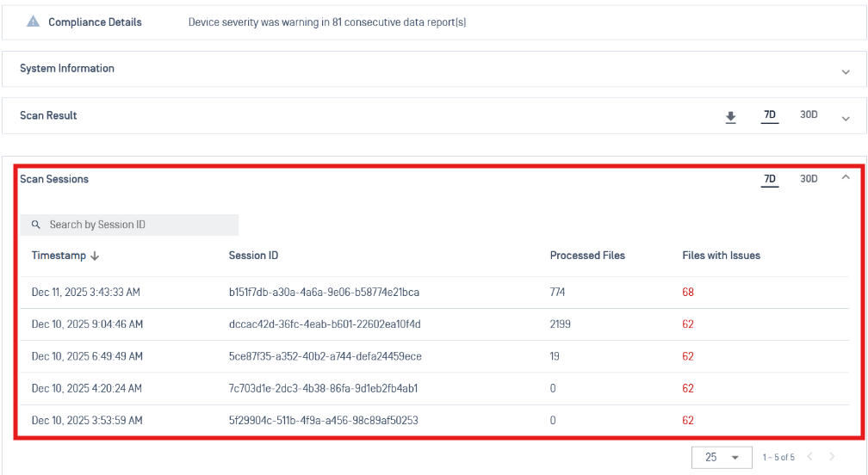Expand the Scan Result section

(846, 118)
